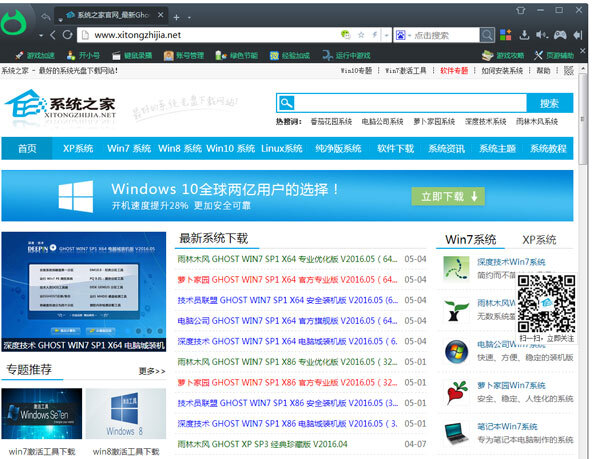Click the QR grid icon near 帮助
This screenshot has height=459, width=592.
click(569, 71)
